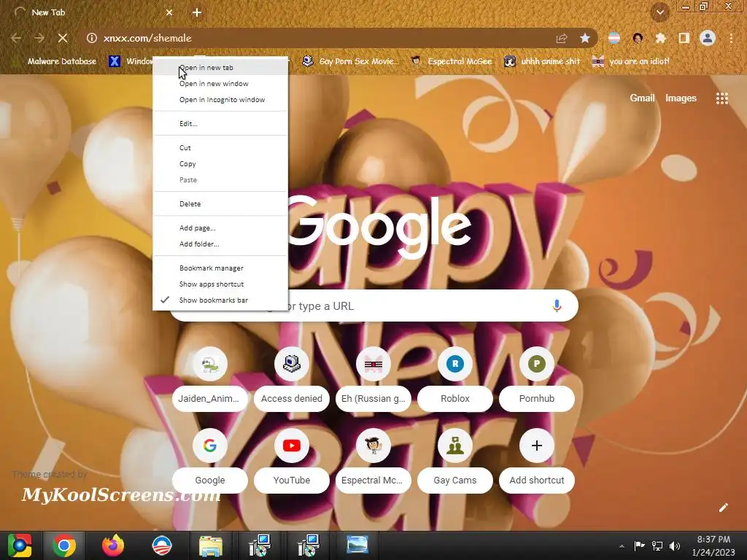Click the Add shortcut plus button
The image size is (747, 560).
[537, 446]
